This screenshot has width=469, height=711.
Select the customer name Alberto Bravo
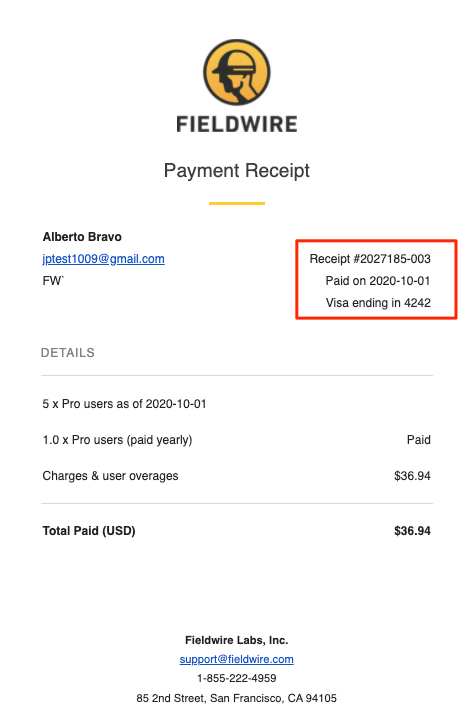[x=82, y=237]
